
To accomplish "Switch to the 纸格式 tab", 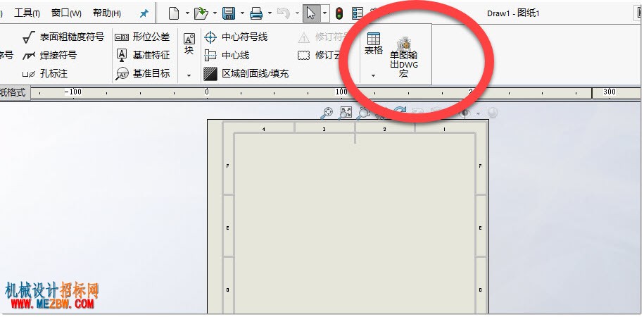I will 13,93.
